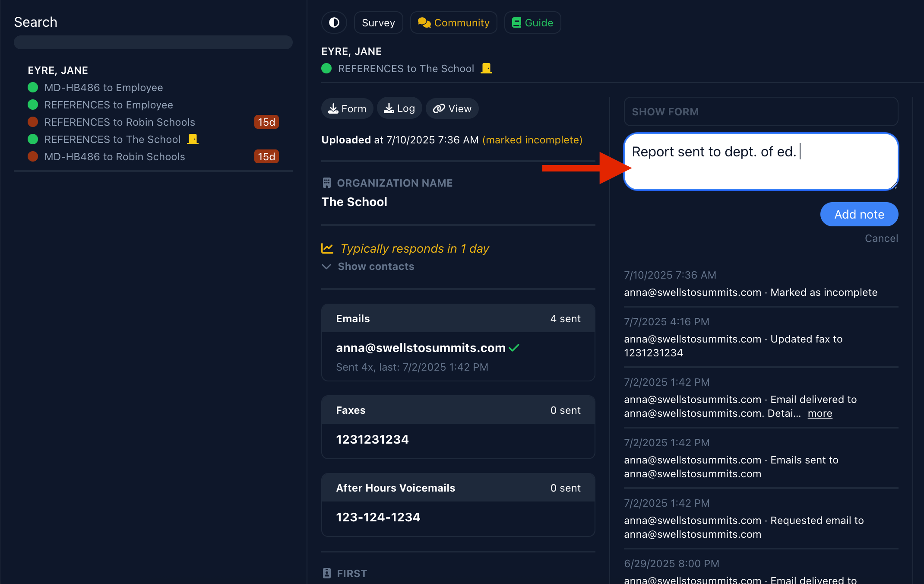The image size is (924, 584).
Task: Select MD-HB486 to Employee entry
Action: [x=104, y=88]
